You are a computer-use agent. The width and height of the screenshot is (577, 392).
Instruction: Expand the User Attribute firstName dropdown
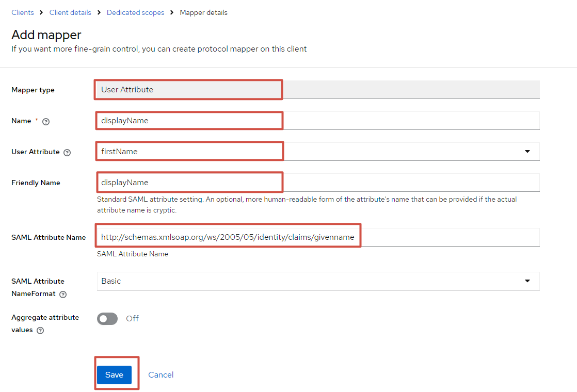click(527, 152)
